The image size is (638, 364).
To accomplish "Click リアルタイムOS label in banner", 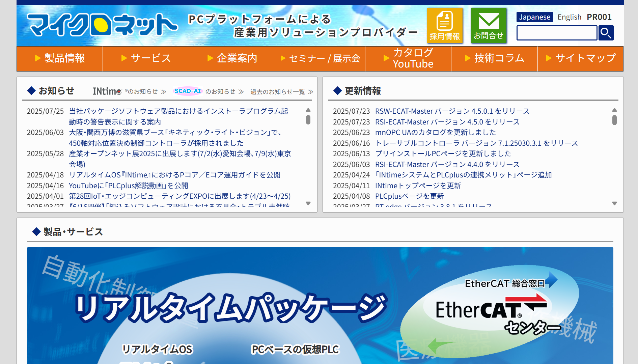I will click(x=157, y=349).
